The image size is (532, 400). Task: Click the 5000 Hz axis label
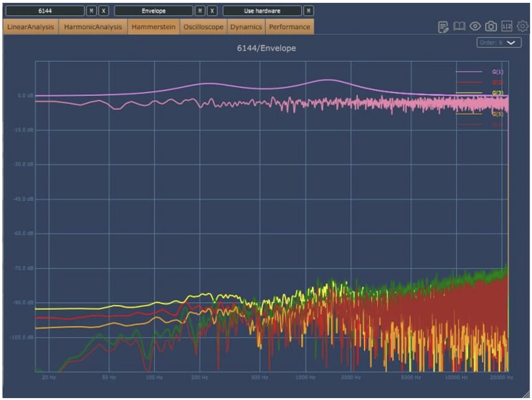click(411, 377)
